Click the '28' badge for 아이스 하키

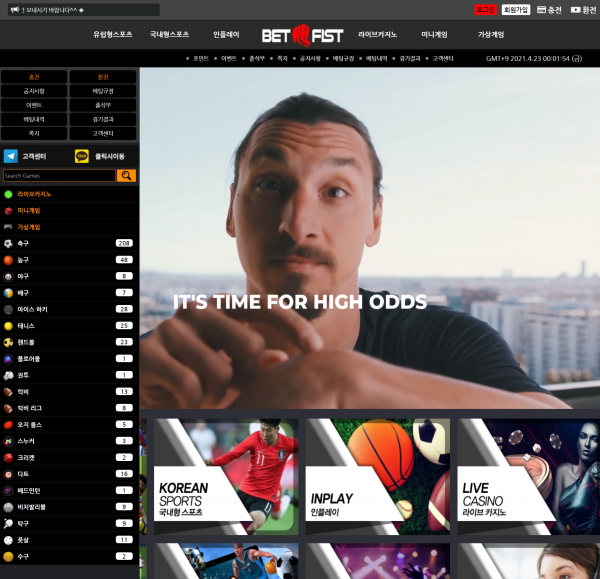point(124,309)
